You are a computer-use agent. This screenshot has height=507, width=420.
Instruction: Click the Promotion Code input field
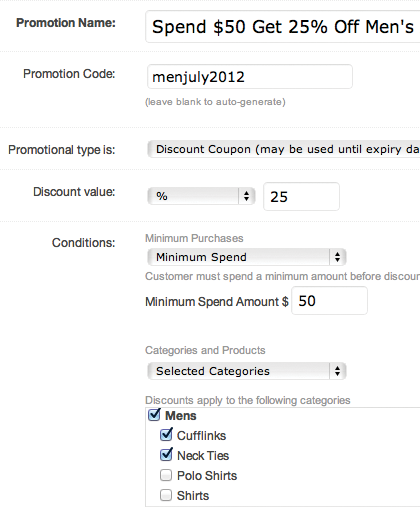(250, 77)
